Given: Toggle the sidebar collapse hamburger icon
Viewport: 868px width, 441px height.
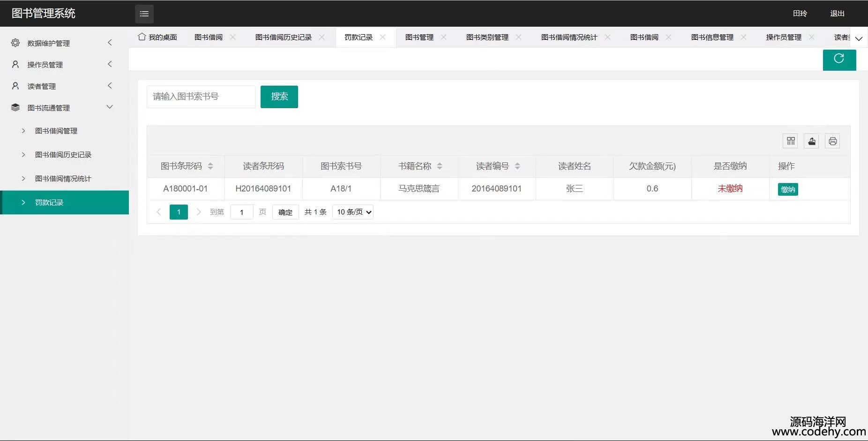Looking at the screenshot, I should click(144, 14).
